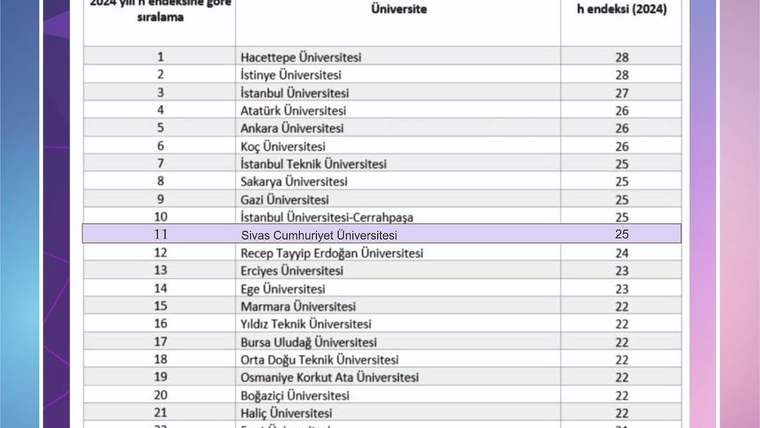
Task: Select rank number 1 in Hacettepe row
Action: (160, 57)
